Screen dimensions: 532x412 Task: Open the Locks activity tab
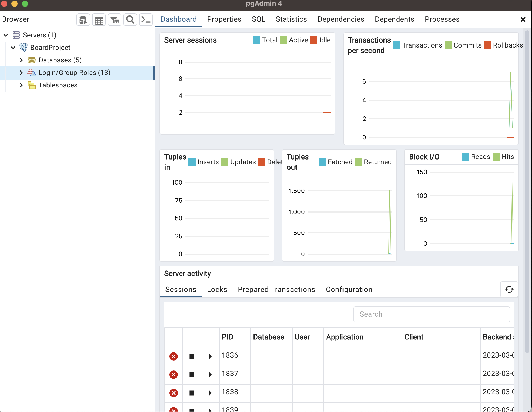tap(217, 289)
